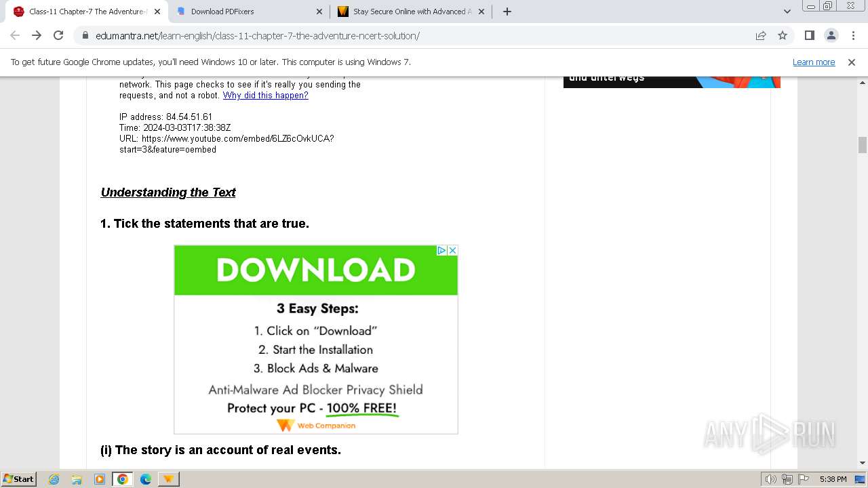Image resolution: width=868 pixels, height=488 pixels.
Task: Open the Web Companion taskbar icon
Action: [x=168, y=479]
